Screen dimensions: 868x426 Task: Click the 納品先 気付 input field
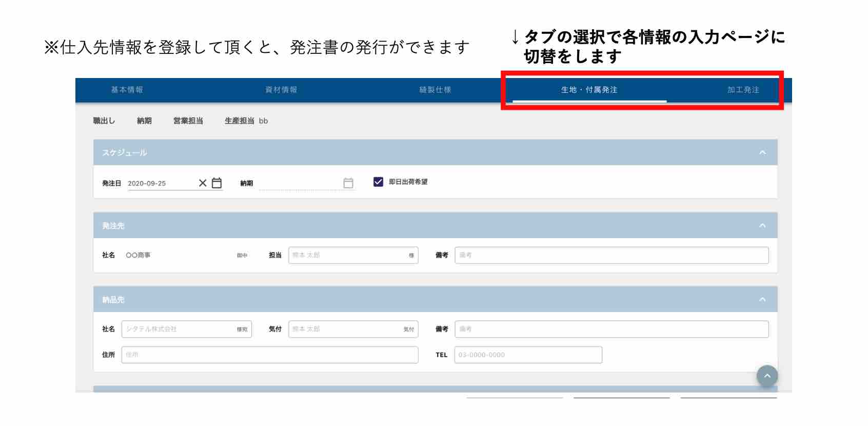click(353, 329)
